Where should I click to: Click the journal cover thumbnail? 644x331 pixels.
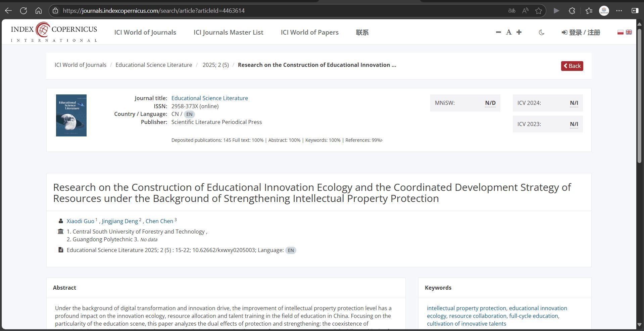point(71,115)
